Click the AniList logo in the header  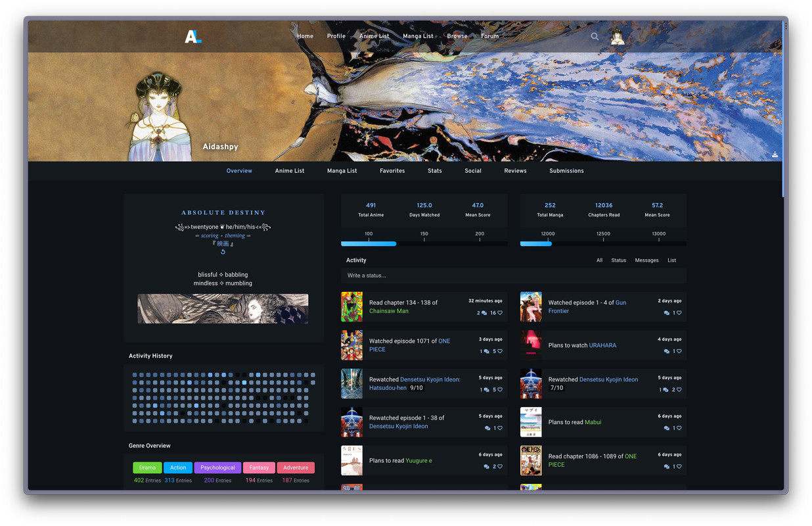[192, 36]
